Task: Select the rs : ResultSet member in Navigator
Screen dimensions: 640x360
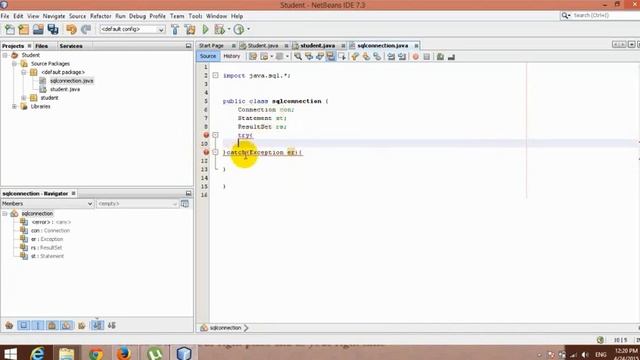Action: point(47,248)
